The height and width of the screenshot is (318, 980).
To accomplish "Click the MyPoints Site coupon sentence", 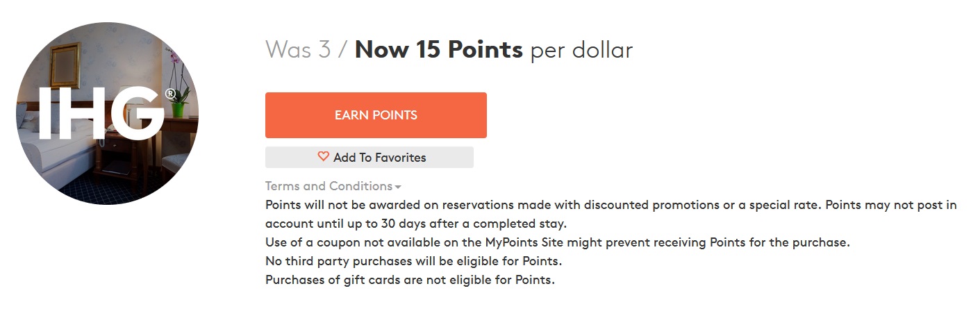I will (557, 243).
